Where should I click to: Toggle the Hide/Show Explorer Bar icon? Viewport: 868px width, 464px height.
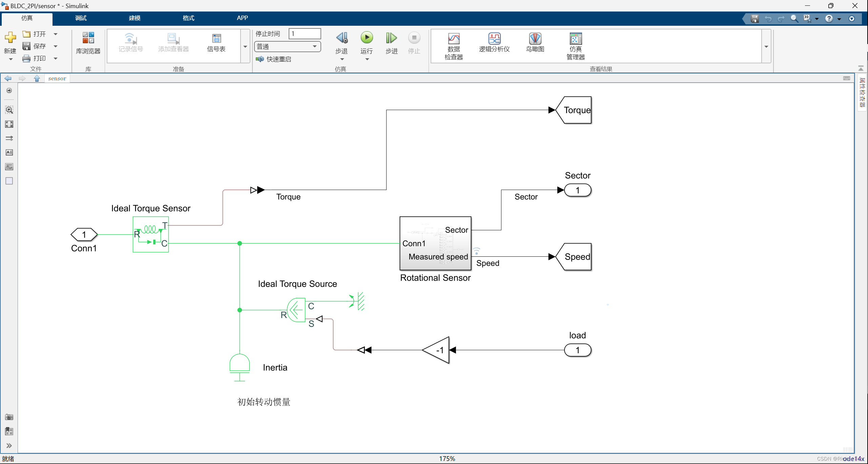[9, 90]
